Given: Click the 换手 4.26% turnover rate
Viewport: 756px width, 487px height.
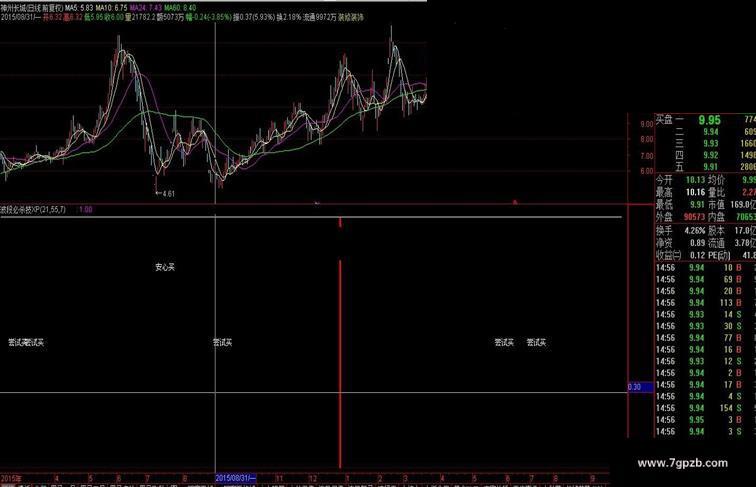Looking at the screenshot, I should point(680,230).
